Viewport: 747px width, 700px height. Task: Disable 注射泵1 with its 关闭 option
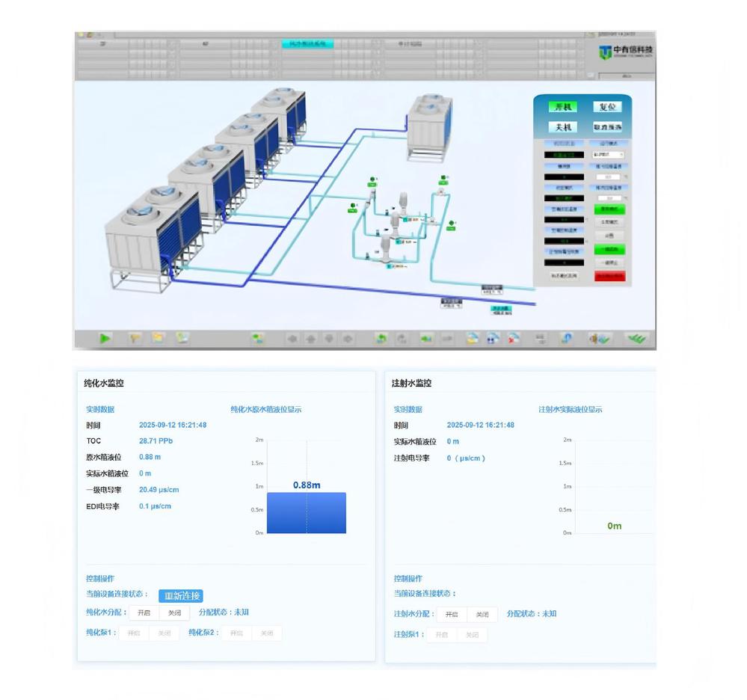click(x=472, y=635)
